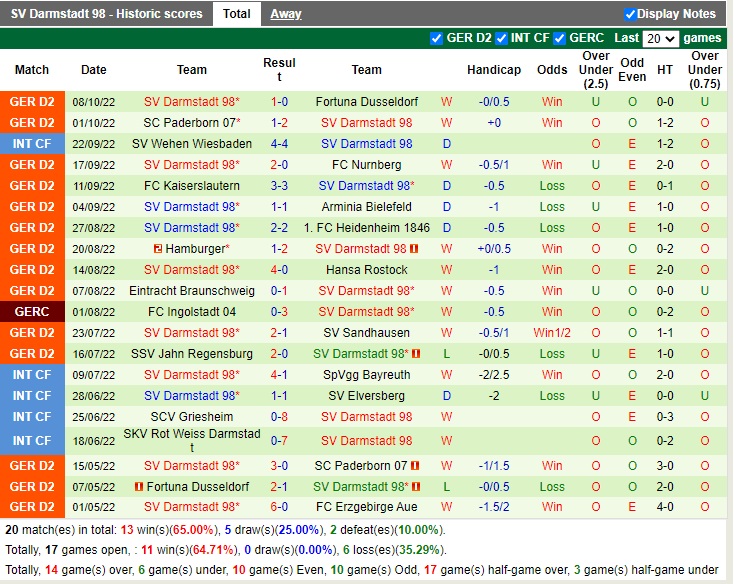Click the 13 win(s)(65.00%) summary text

(169, 530)
